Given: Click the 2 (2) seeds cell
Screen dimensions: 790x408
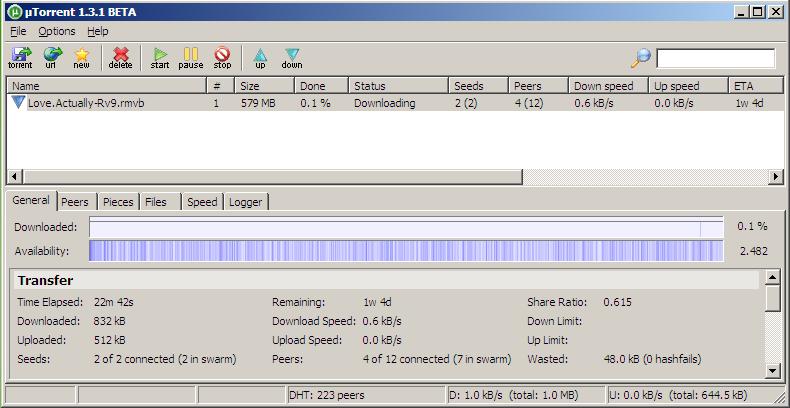Looking at the screenshot, I should [466, 103].
